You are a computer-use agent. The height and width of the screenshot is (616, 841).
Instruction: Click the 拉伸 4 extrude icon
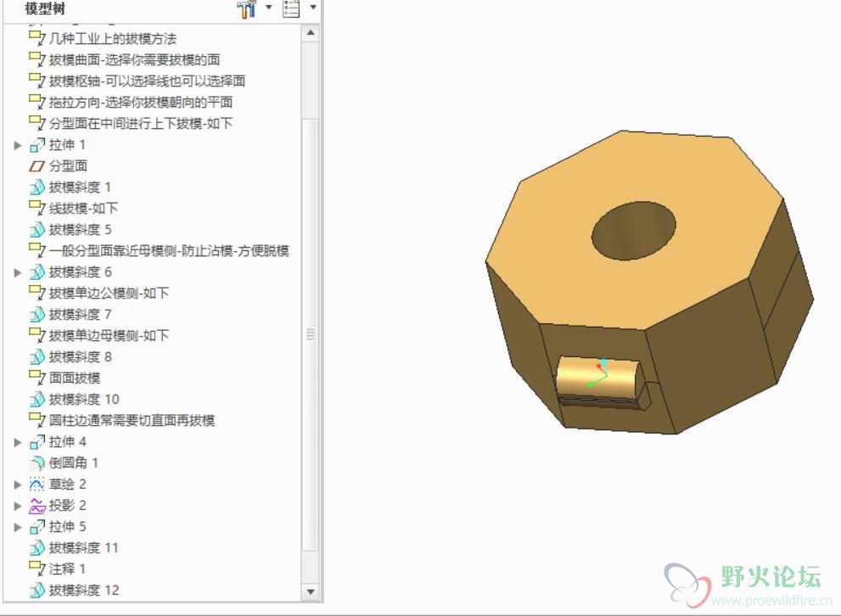[37, 442]
